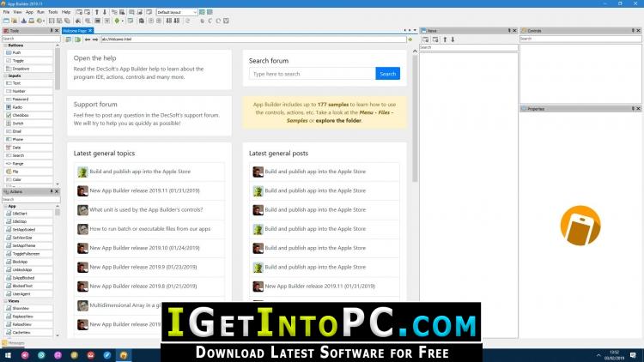644x362 pixels.
Task: Show hidden system tray icons
Action: [x=598, y=355]
